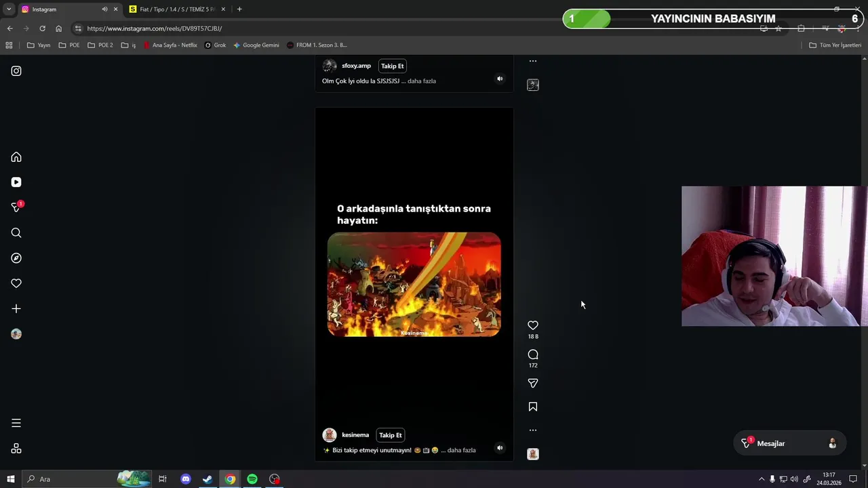Open the Explore compass icon

[x=16, y=258]
